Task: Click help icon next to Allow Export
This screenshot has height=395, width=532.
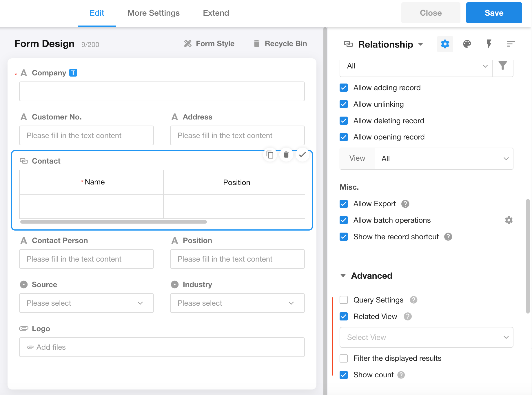Action: 405,204
